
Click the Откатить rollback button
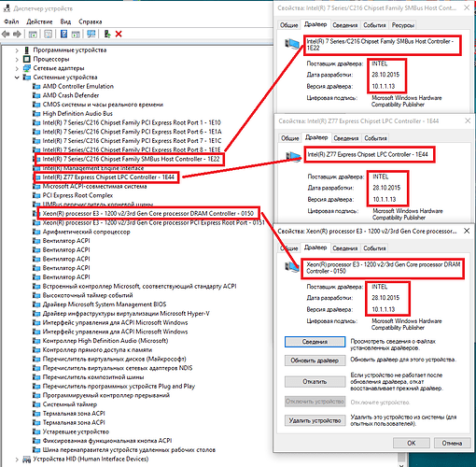(315, 382)
